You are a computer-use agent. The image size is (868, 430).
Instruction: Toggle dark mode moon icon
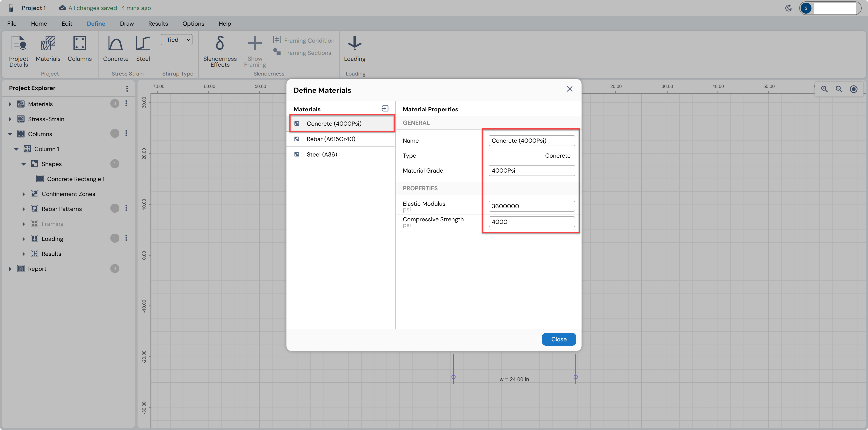click(x=789, y=8)
